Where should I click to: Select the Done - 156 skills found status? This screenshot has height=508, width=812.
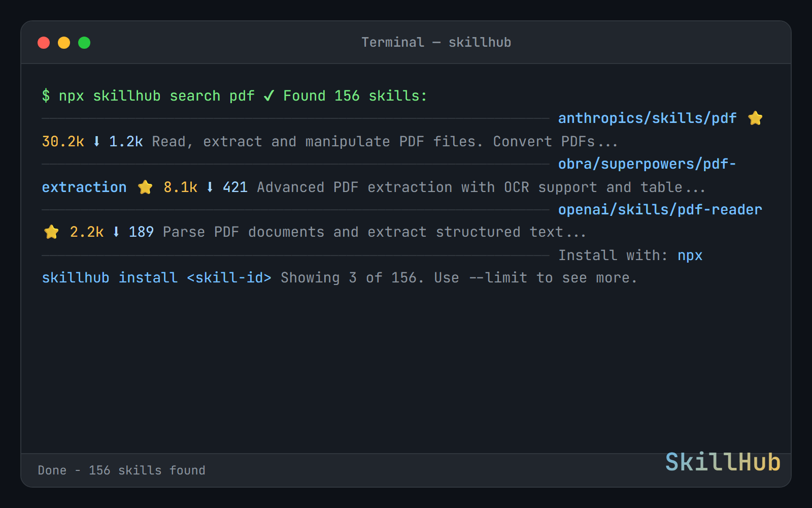pyautogui.click(x=122, y=470)
